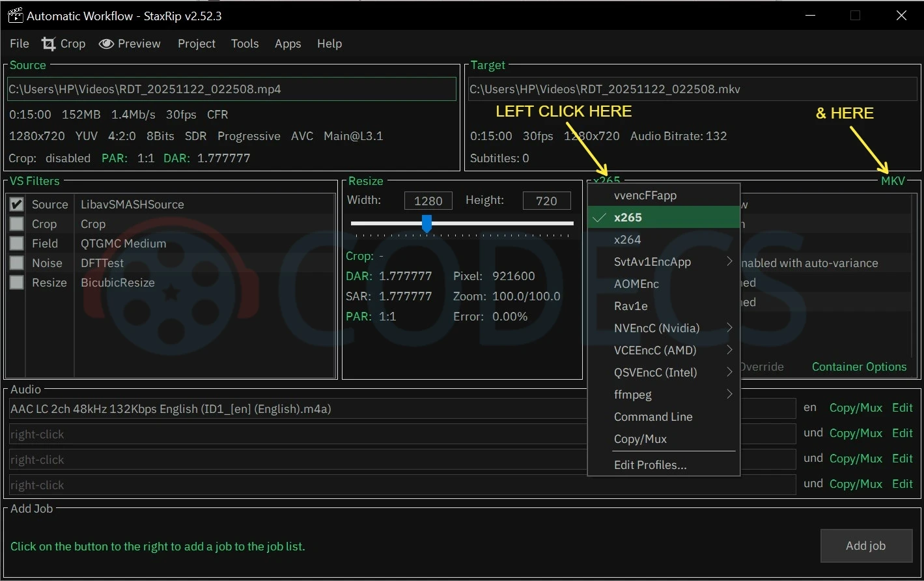This screenshot has width=924, height=581.
Task: Click the Audio Bitrate: 132 text
Action: (x=679, y=136)
